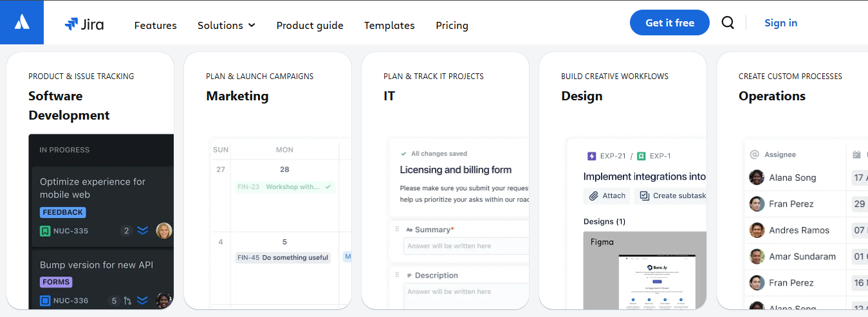868x317 pixels.
Task: Click the FEEDBACK label tag
Action: 63,212
